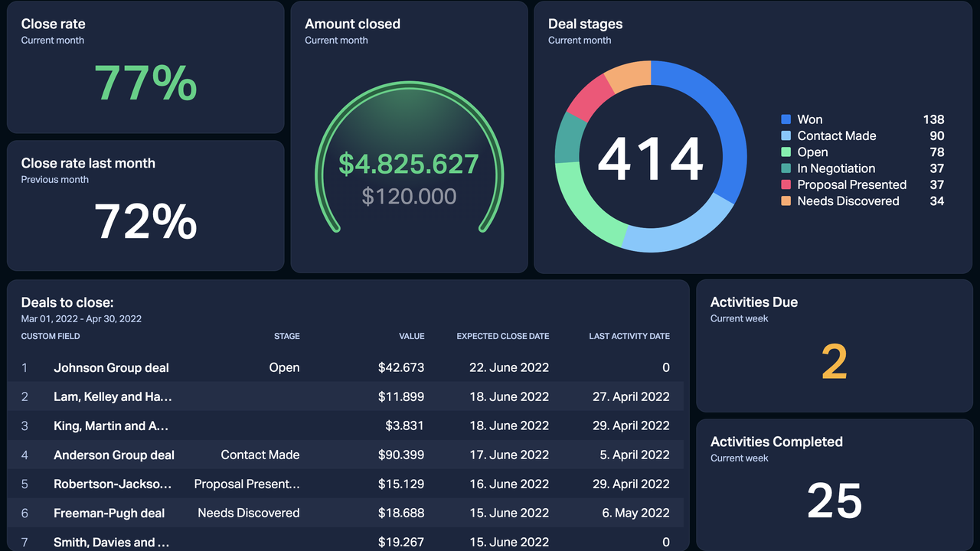980x551 pixels.
Task: Sort the table by the VALUE column
Action: [412, 336]
